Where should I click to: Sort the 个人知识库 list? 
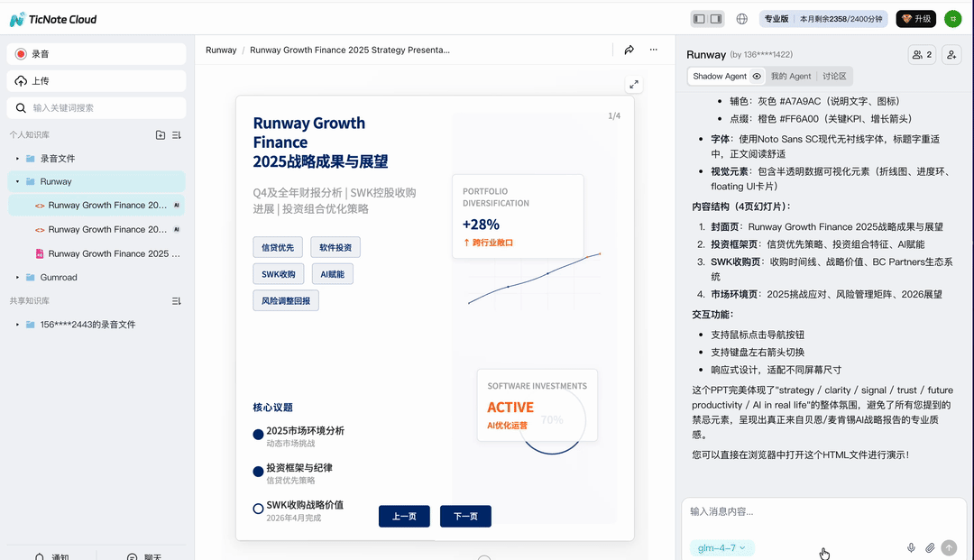[x=177, y=134]
